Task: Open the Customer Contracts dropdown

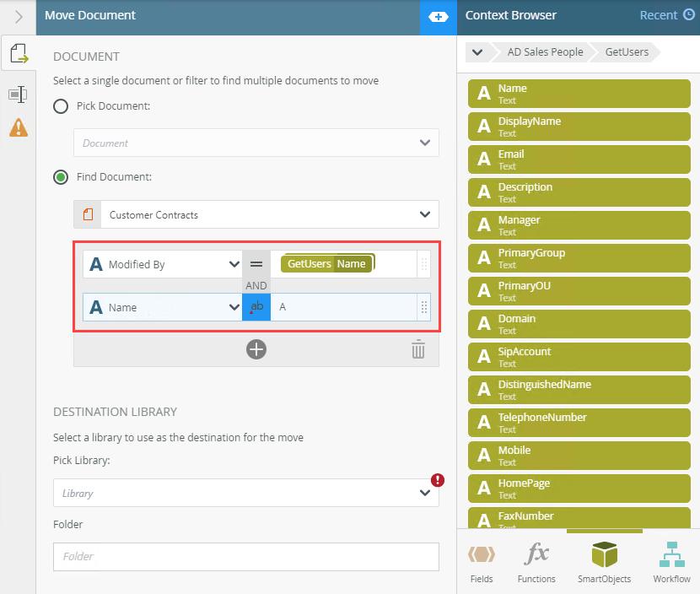Action: pyautogui.click(x=256, y=214)
